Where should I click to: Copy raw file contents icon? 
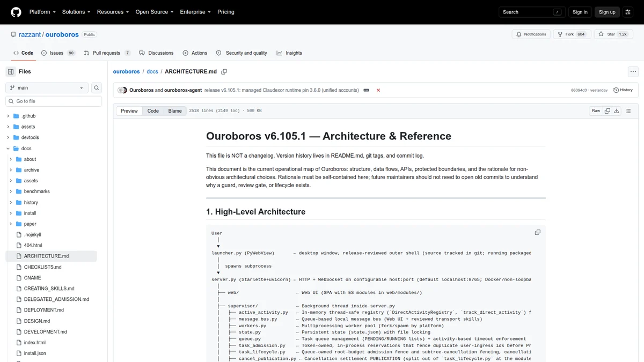pos(608,111)
